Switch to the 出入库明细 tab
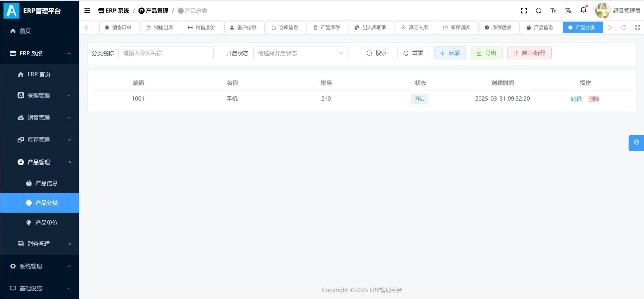 (x=372, y=27)
